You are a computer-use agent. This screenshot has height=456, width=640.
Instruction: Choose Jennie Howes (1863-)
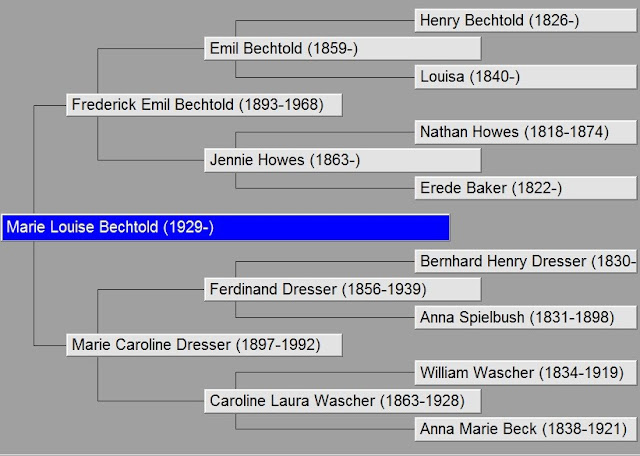click(x=342, y=160)
